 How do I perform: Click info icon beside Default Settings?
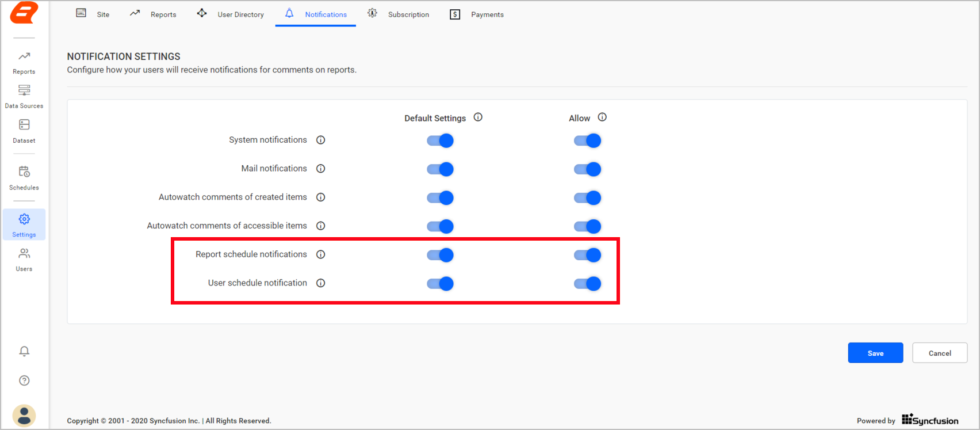tap(478, 117)
